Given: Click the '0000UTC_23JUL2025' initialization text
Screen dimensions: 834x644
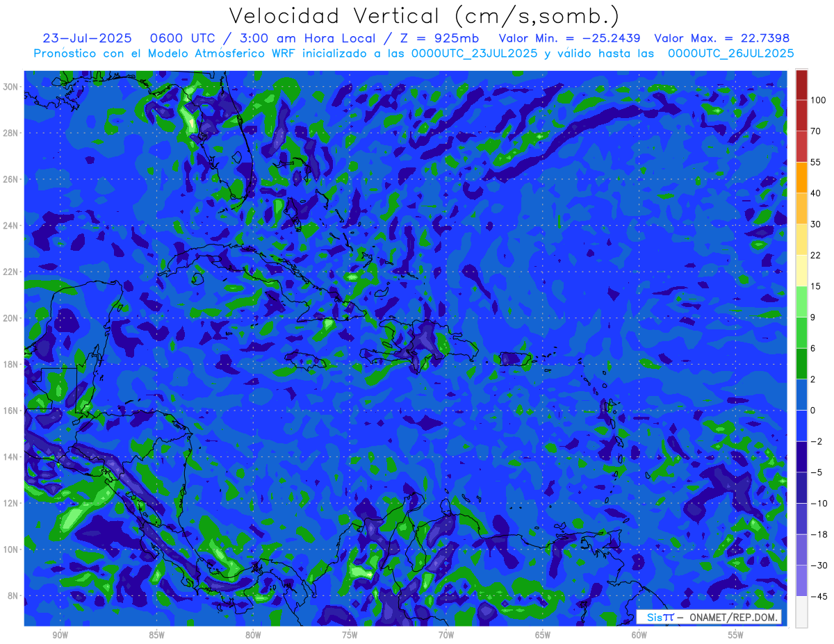Looking at the screenshot, I should 474,53.
